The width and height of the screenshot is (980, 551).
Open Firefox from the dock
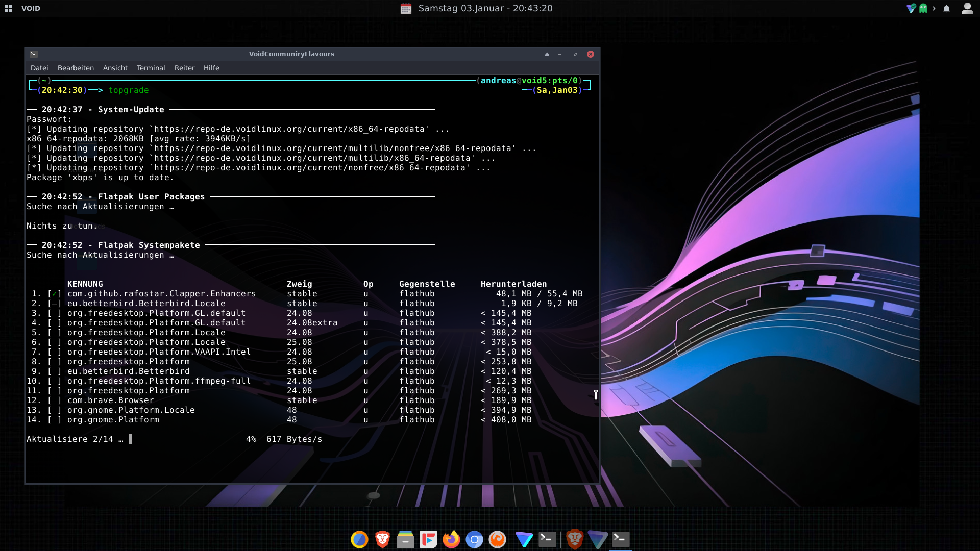(451, 539)
